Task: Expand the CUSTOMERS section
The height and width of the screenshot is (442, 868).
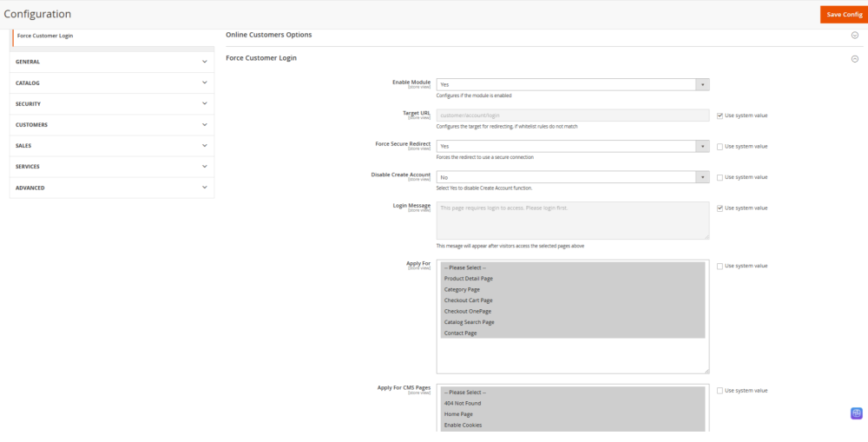Action: (x=112, y=125)
